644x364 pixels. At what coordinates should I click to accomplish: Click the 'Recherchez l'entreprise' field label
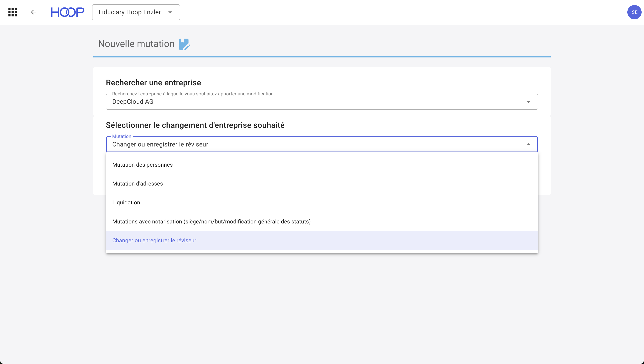(x=193, y=94)
